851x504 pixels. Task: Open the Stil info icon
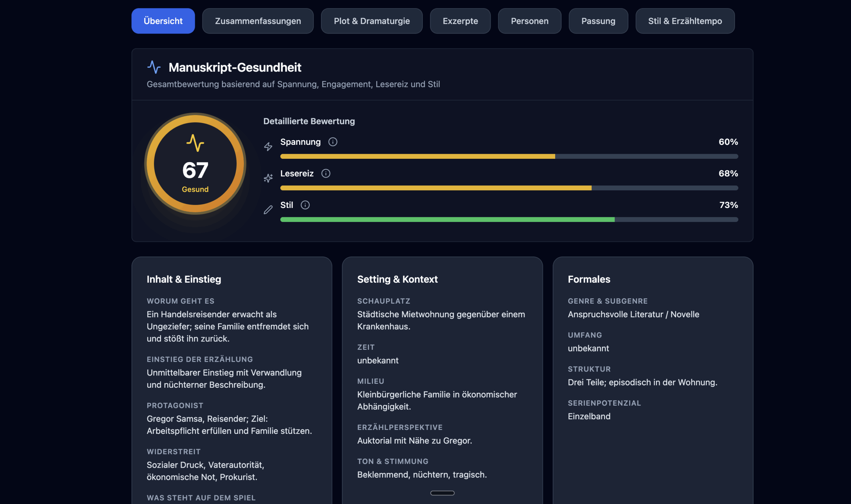pos(305,205)
